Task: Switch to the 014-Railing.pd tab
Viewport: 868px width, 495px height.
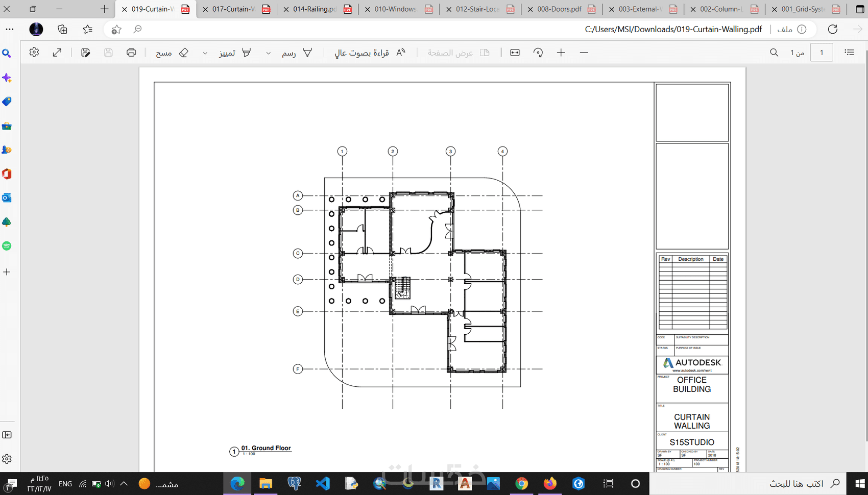Action: 318,9
